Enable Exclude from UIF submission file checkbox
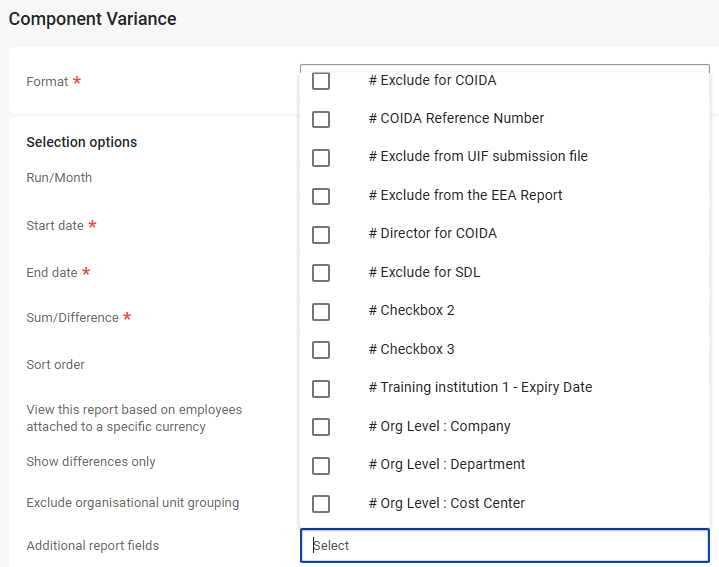This screenshot has height=567, width=719. pyautogui.click(x=321, y=158)
